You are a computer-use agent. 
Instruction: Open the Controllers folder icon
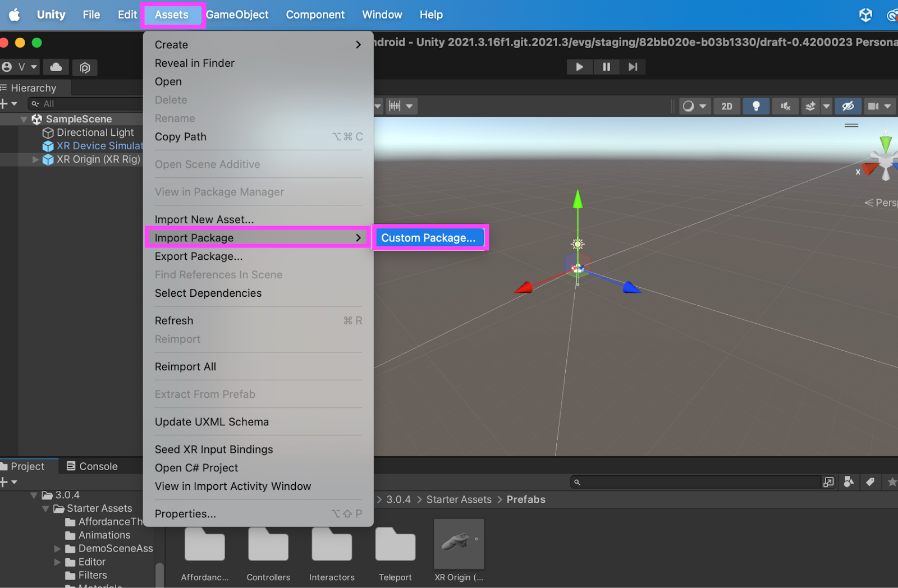point(268,544)
